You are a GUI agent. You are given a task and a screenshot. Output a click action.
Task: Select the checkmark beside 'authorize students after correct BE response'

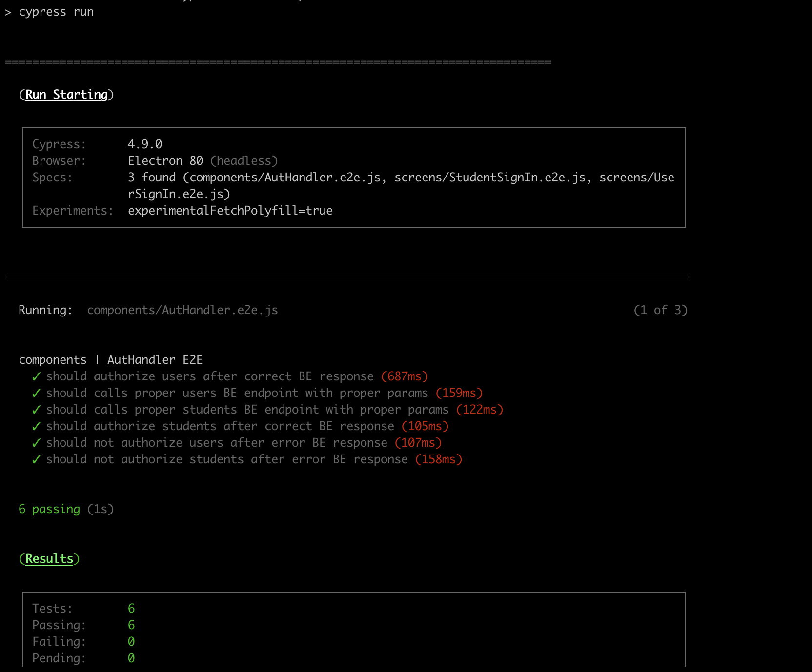coord(36,426)
